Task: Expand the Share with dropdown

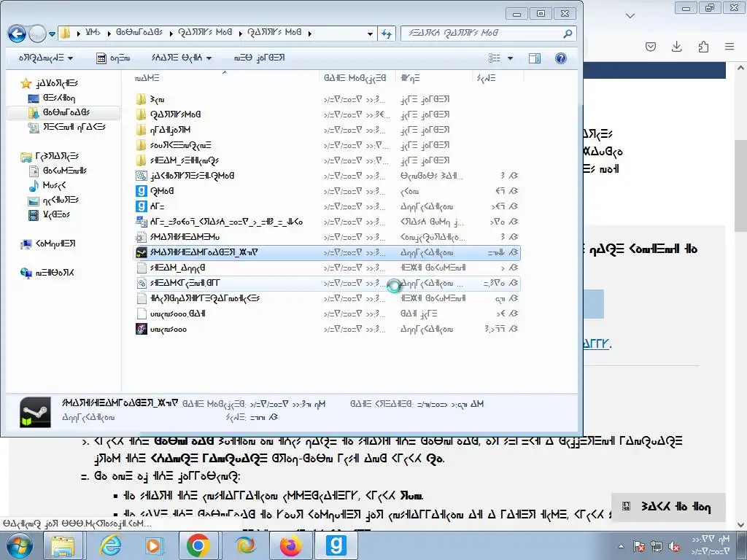Action: click(x=182, y=58)
